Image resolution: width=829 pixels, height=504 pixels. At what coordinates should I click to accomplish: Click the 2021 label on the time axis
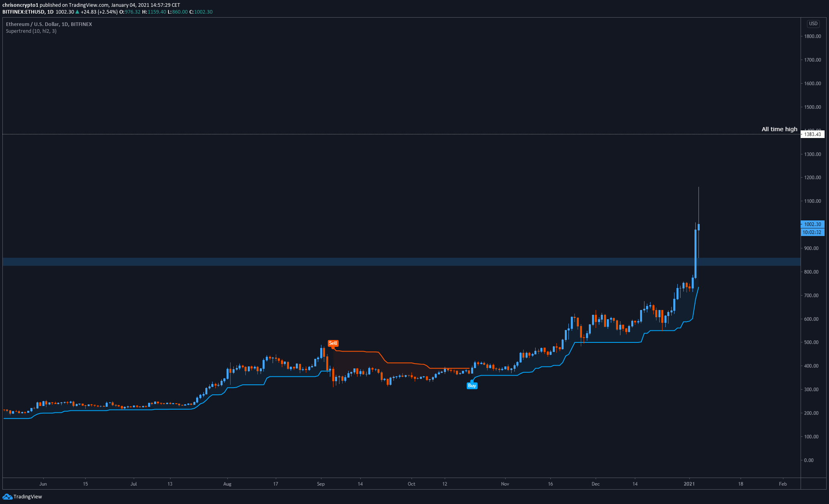[x=689, y=484]
